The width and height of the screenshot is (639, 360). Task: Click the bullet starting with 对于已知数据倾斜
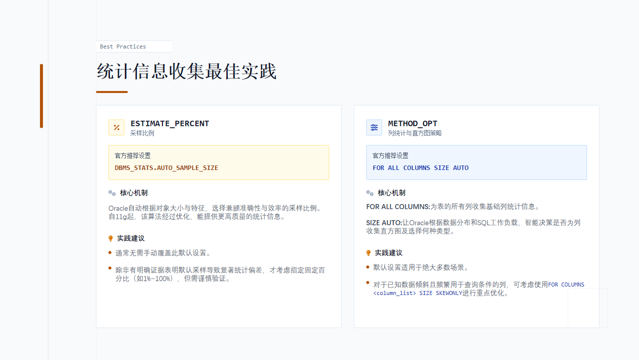tap(479, 289)
